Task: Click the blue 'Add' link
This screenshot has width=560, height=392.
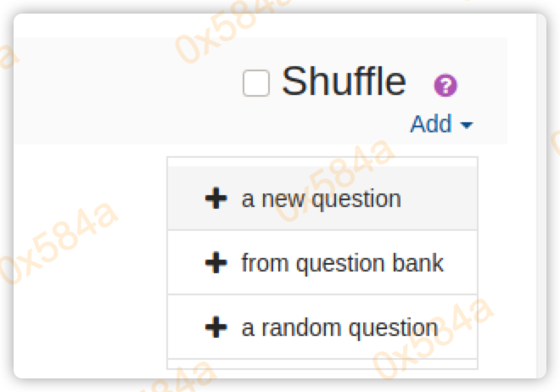Action: pyautogui.click(x=431, y=124)
